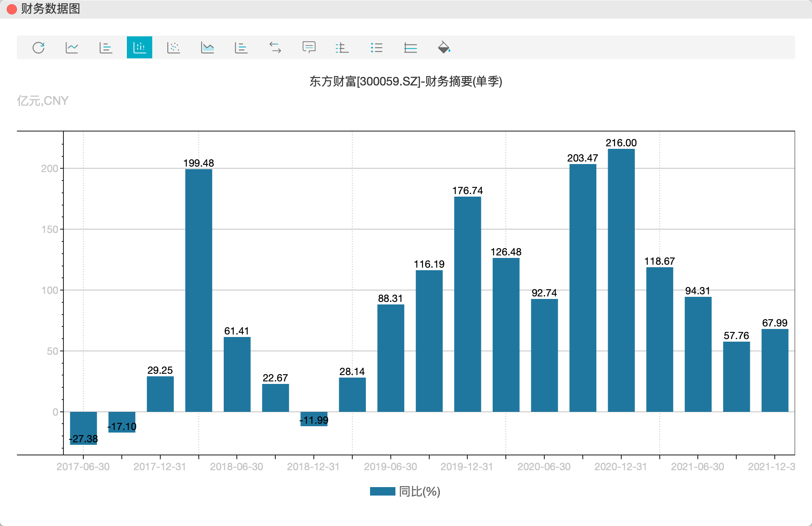This screenshot has height=526, width=812.
Task: Click the horizontal bar chart icon left of the active one
Action: (106, 47)
